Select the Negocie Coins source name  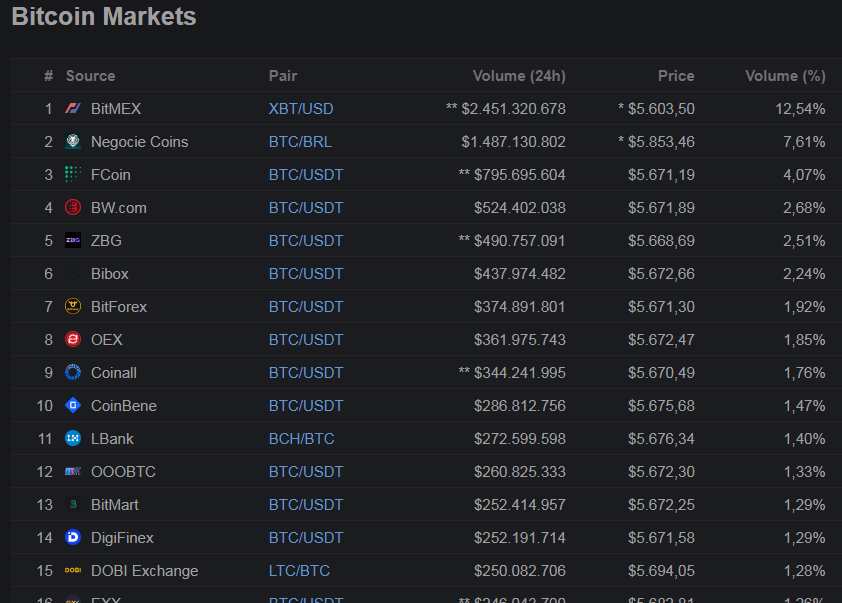(140, 142)
